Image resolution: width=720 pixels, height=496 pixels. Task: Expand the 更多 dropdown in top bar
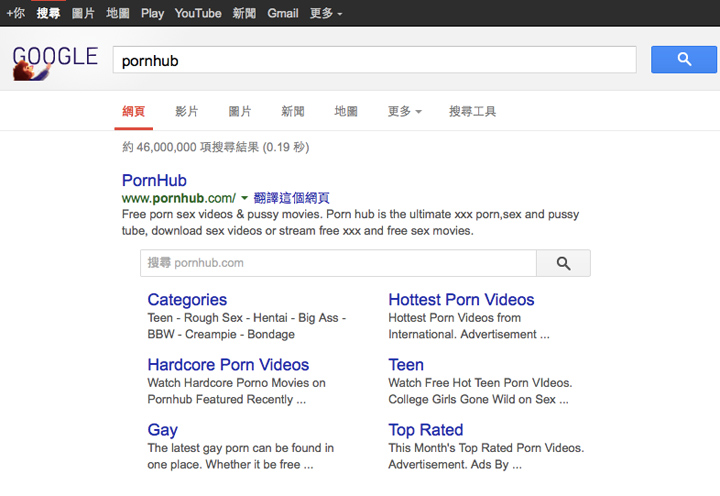[326, 13]
